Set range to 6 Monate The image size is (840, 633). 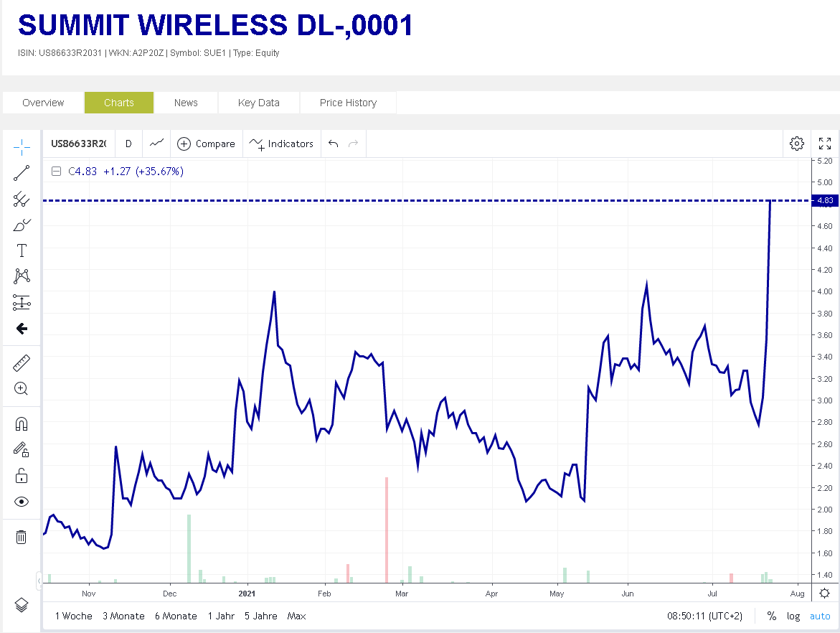tap(176, 616)
